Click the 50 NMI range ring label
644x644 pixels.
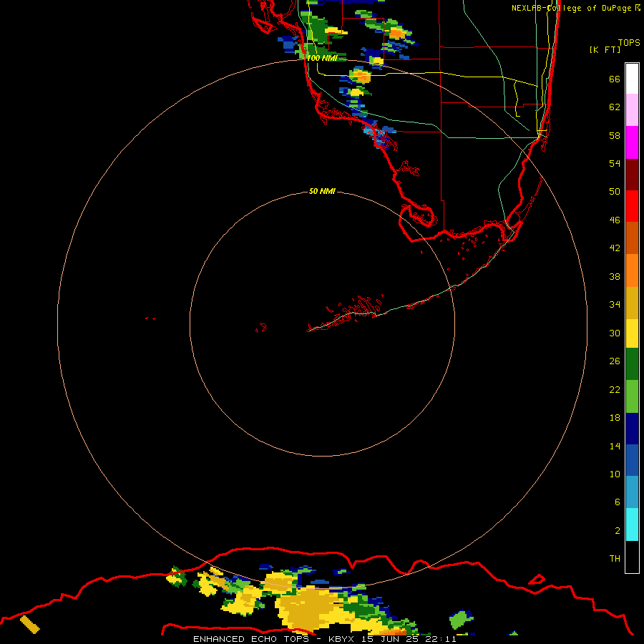322,191
